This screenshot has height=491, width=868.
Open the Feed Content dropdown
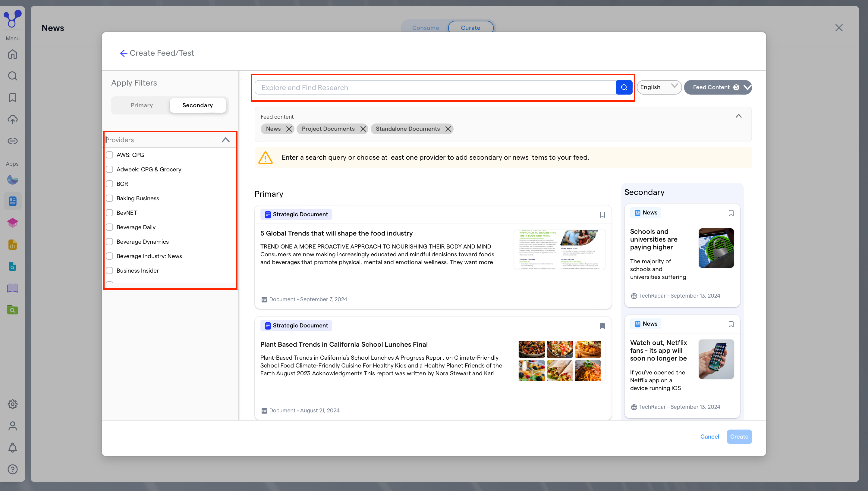[x=718, y=87]
